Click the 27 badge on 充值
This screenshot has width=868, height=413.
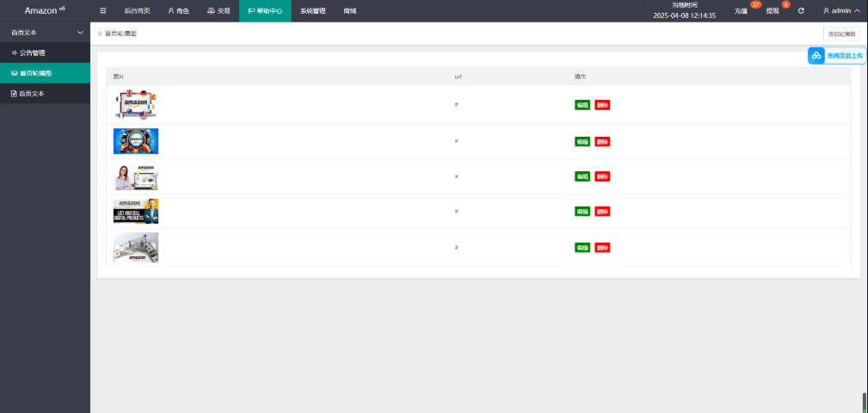[755, 4]
